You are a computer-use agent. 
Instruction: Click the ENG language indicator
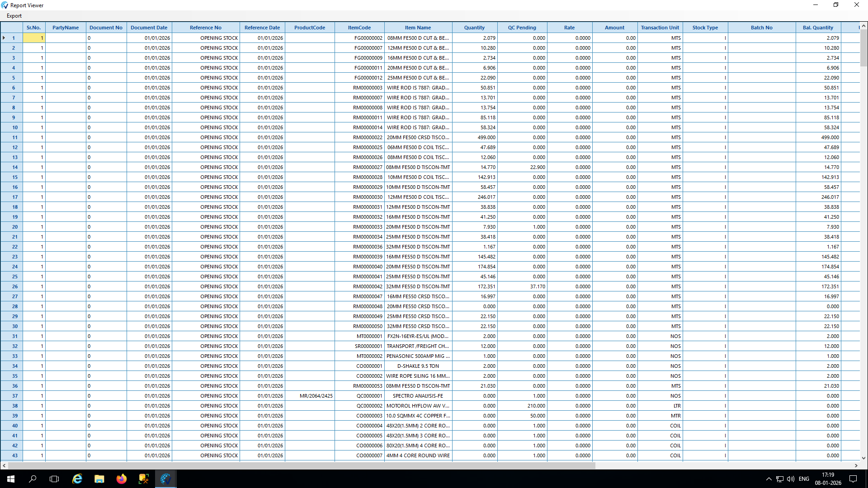click(x=804, y=479)
